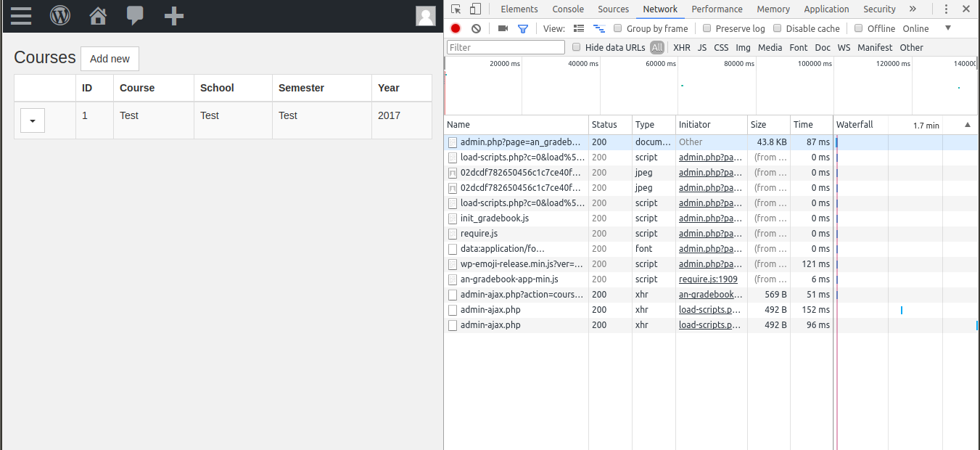The image size is (980, 450).
Task: Click the Add new course button
Action: pyautogui.click(x=110, y=59)
